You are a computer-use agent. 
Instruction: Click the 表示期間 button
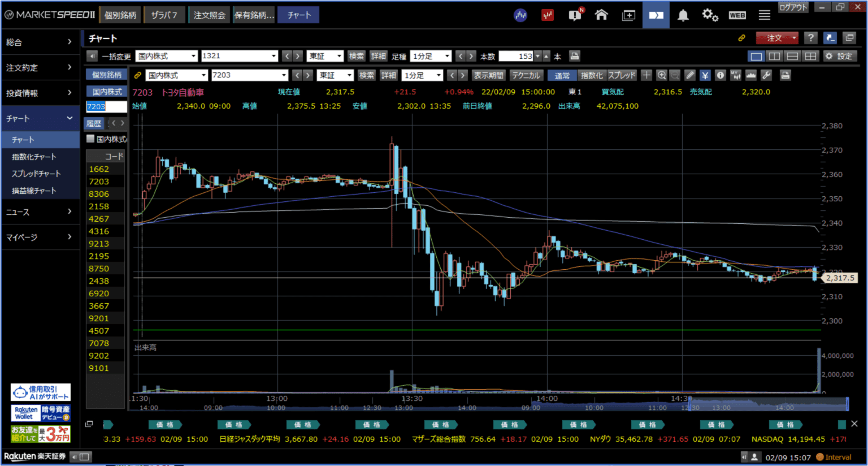(489, 75)
